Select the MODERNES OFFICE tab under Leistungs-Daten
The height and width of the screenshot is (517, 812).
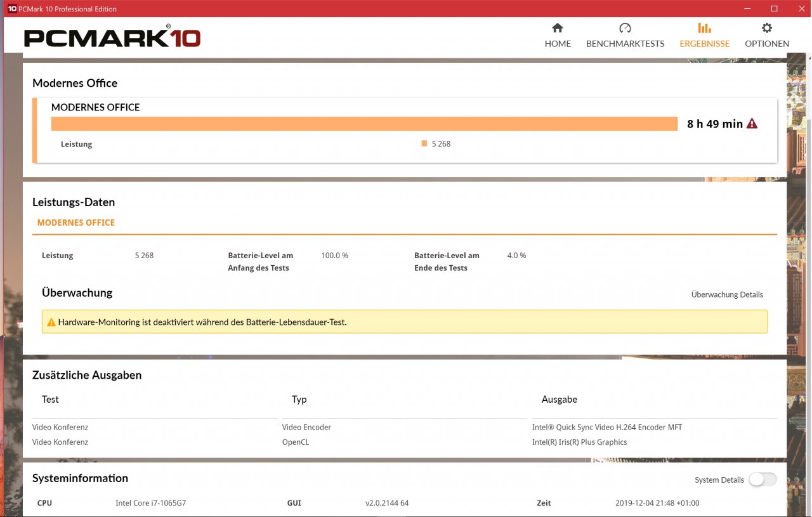(x=76, y=223)
